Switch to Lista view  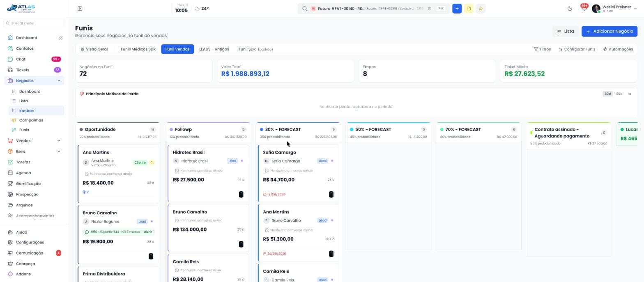566,31
